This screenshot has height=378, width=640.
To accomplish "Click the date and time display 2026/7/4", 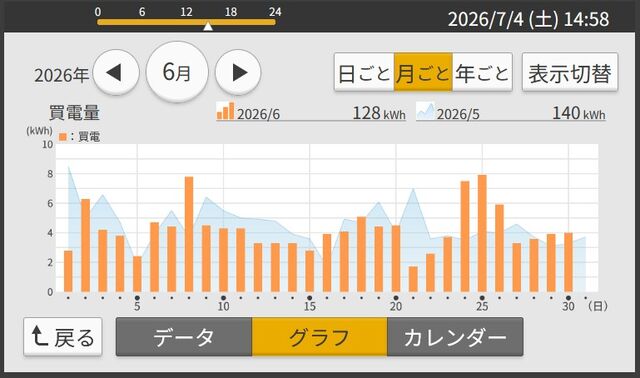I will (528, 19).
